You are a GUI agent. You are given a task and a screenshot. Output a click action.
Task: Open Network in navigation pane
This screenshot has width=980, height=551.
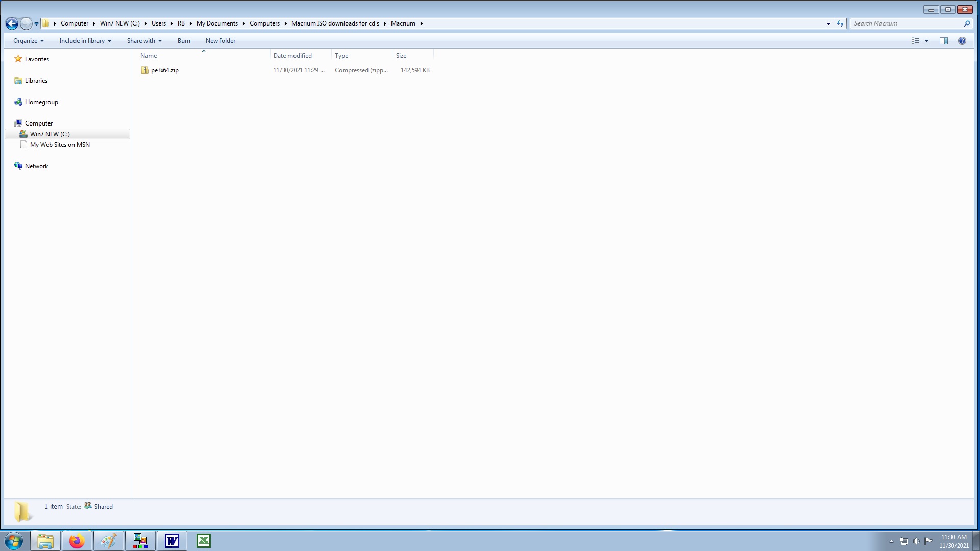36,166
